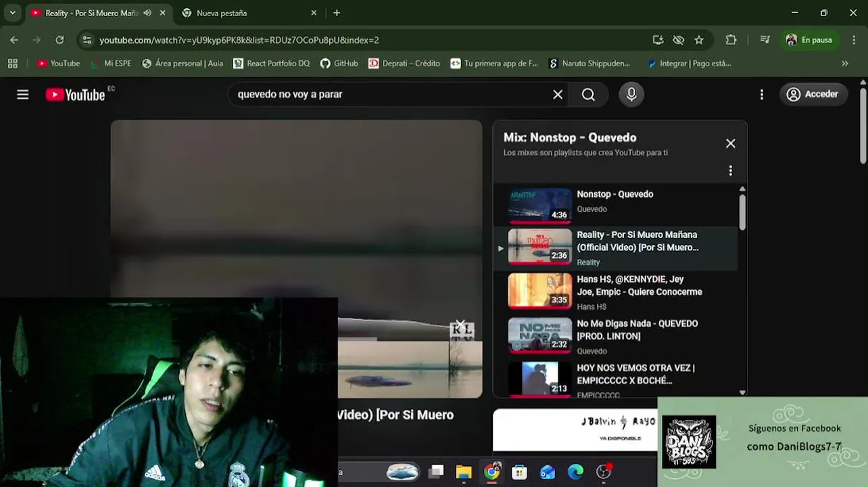Play Nonstop - Quevedo thumbnail

click(x=539, y=205)
